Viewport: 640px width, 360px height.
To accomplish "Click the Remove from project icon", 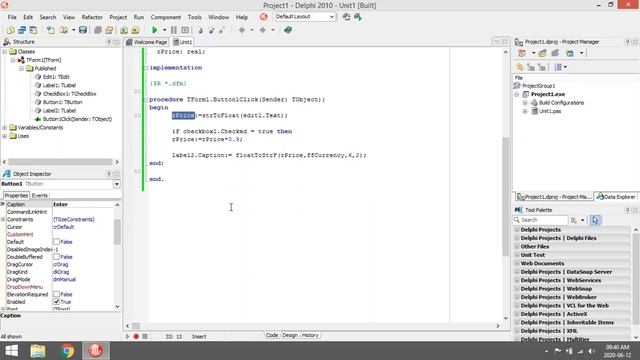I will (x=136, y=30).
